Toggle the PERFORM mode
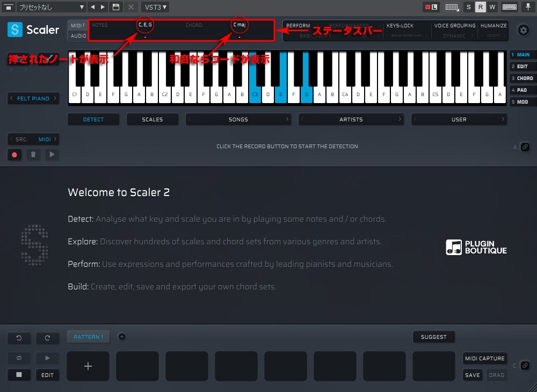Screen dimensions: 537x392 (x=298, y=26)
